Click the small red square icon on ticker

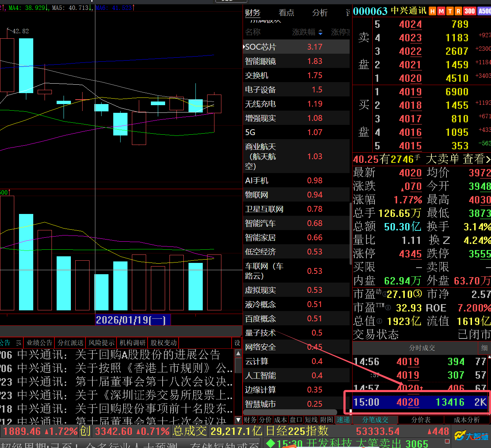point(447,441)
